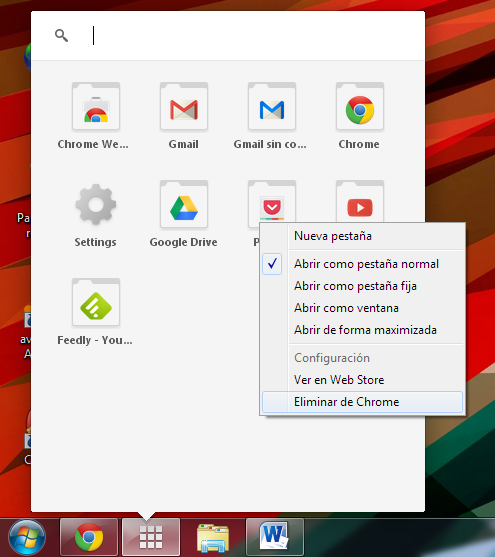This screenshot has width=495, height=557.
Task: Choose Eliminar de Chrome option
Action: coord(362,402)
